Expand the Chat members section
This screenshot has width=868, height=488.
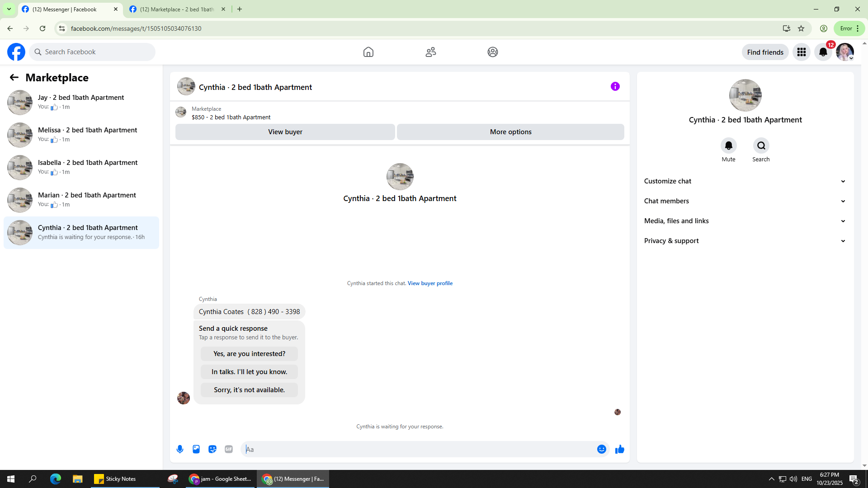(745, 201)
